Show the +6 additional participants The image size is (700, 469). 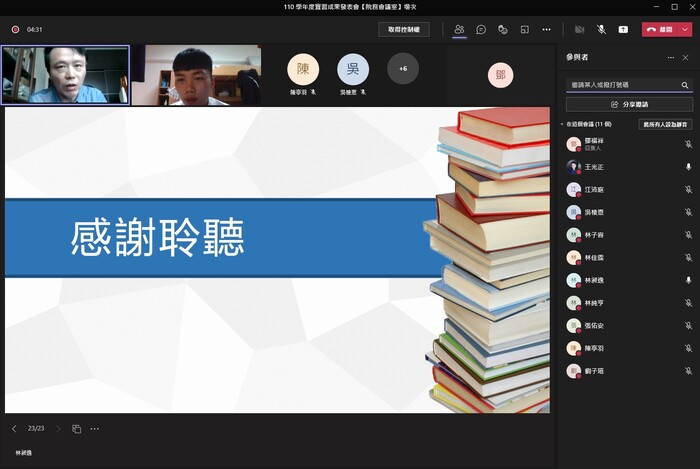click(403, 68)
